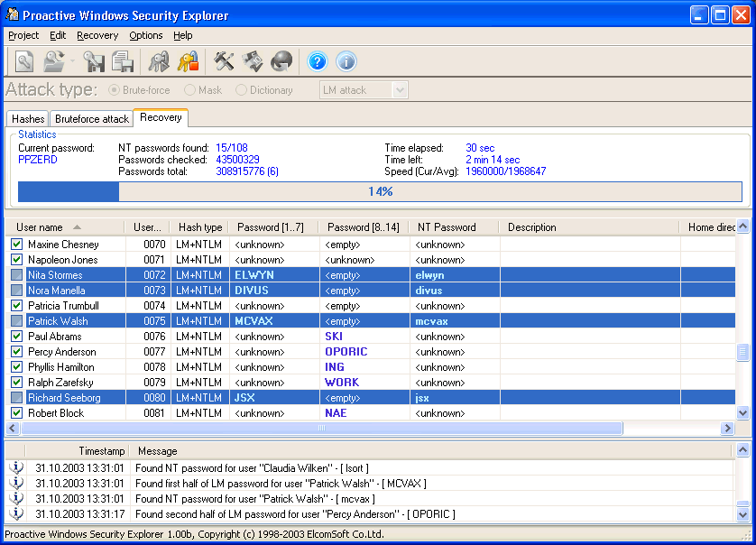Click the toolbar icon left of the globe
756x545 pixels.
pyautogui.click(x=253, y=61)
